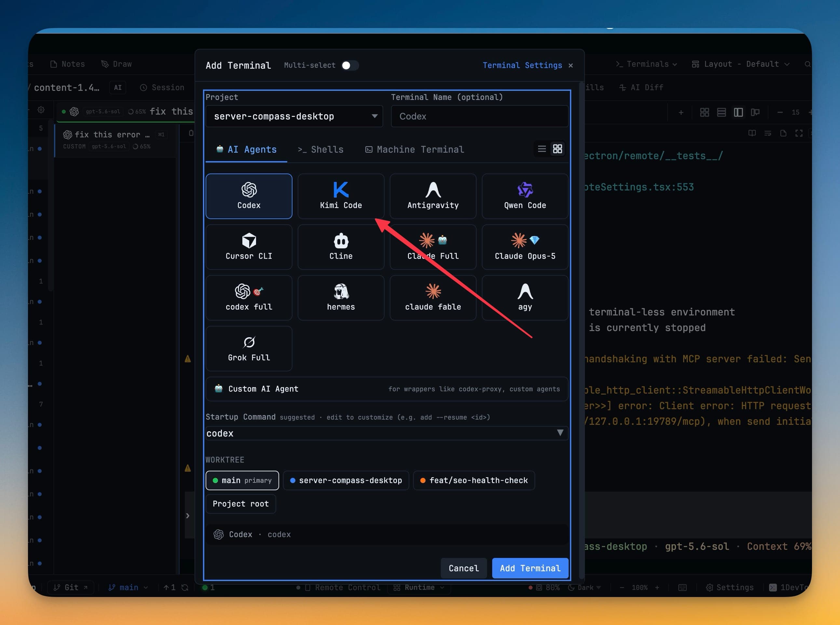840x625 pixels.
Task: Open the Dark theme dropdown
Action: (584, 588)
